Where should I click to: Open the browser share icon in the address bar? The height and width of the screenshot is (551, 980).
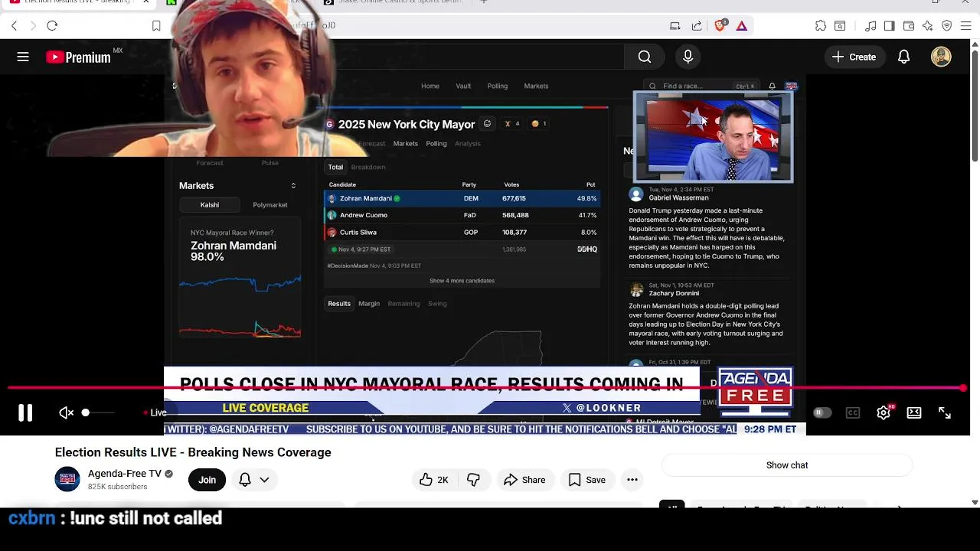pyautogui.click(x=697, y=26)
